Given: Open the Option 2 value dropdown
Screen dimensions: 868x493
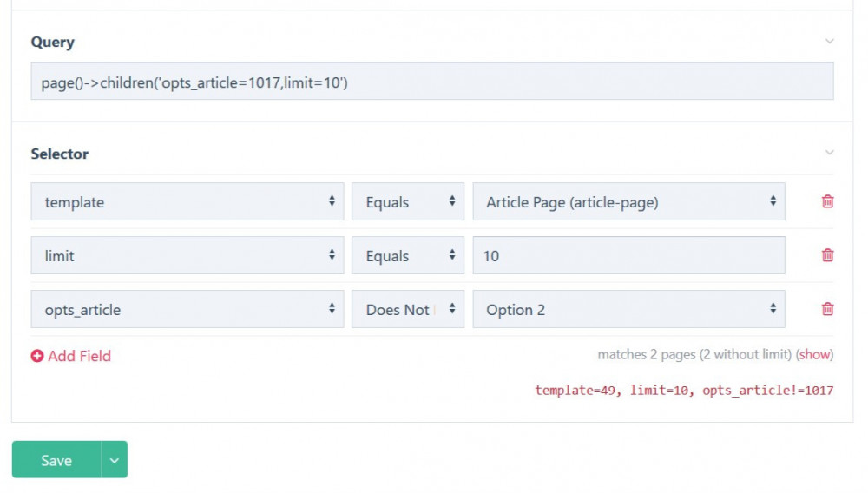Looking at the screenshot, I should pyautogui.click(x=628, y=309).
